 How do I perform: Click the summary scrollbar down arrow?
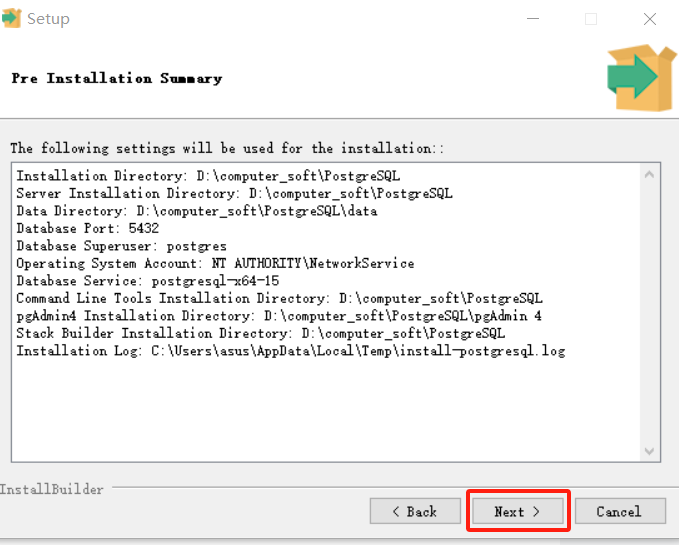tap(649, 451)
